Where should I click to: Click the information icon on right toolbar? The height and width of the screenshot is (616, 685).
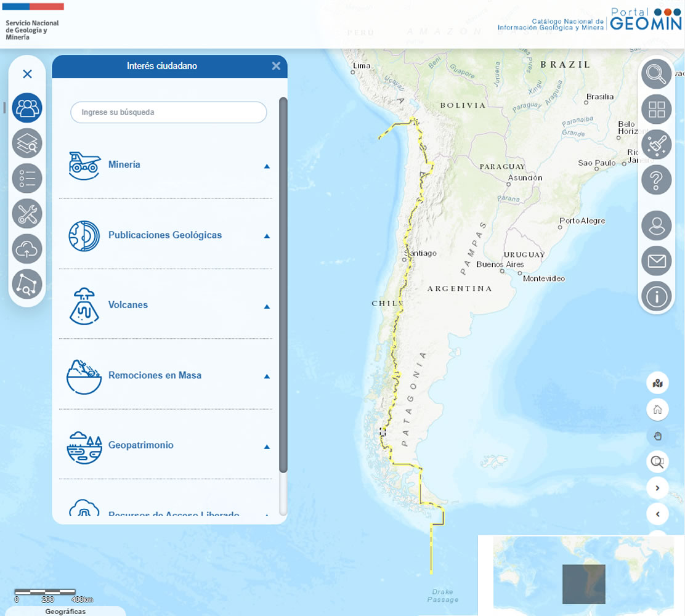(x=657, y=296)
